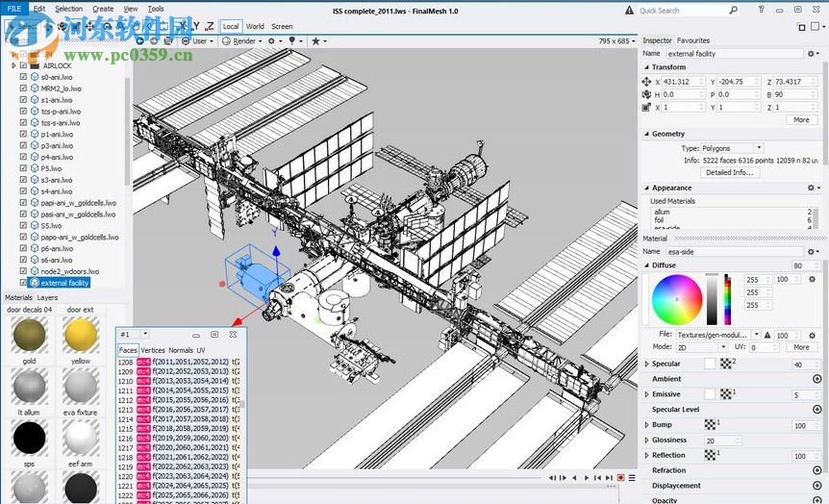Image resolution: width=829 pixels, height=504 pixels.
Task: Click the mesh icon beside S5.lwo
Action: pos(35,225)
